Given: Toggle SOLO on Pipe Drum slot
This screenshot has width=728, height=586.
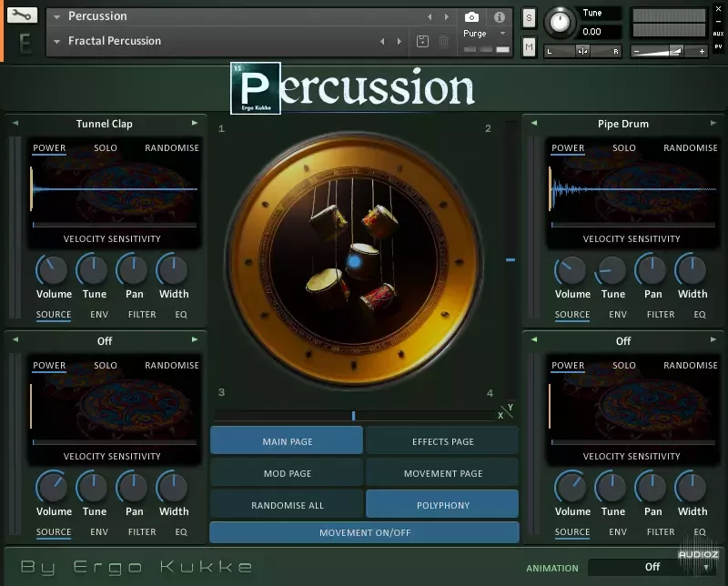Looking at the screenshot, I should click(624, 148).
